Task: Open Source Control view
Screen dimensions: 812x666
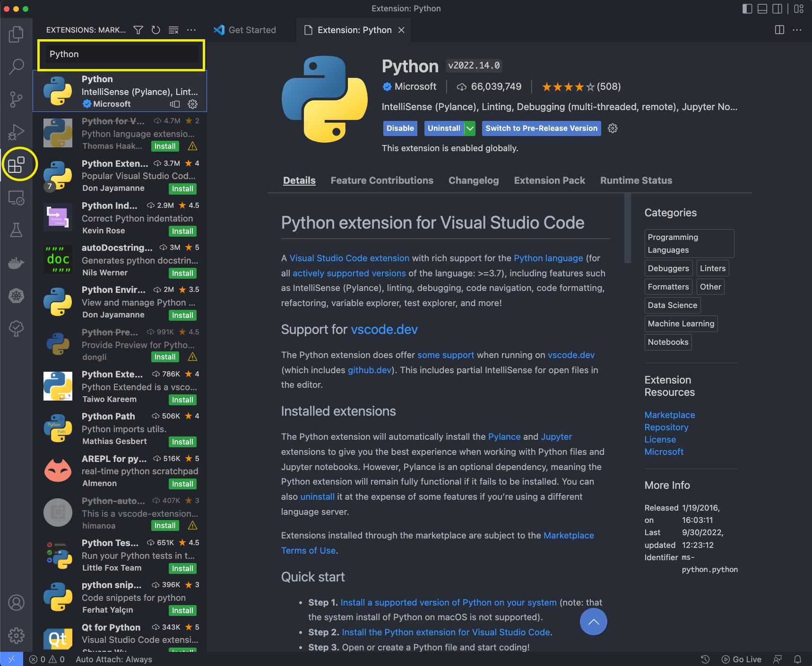Action: click(x=16, y=99)
